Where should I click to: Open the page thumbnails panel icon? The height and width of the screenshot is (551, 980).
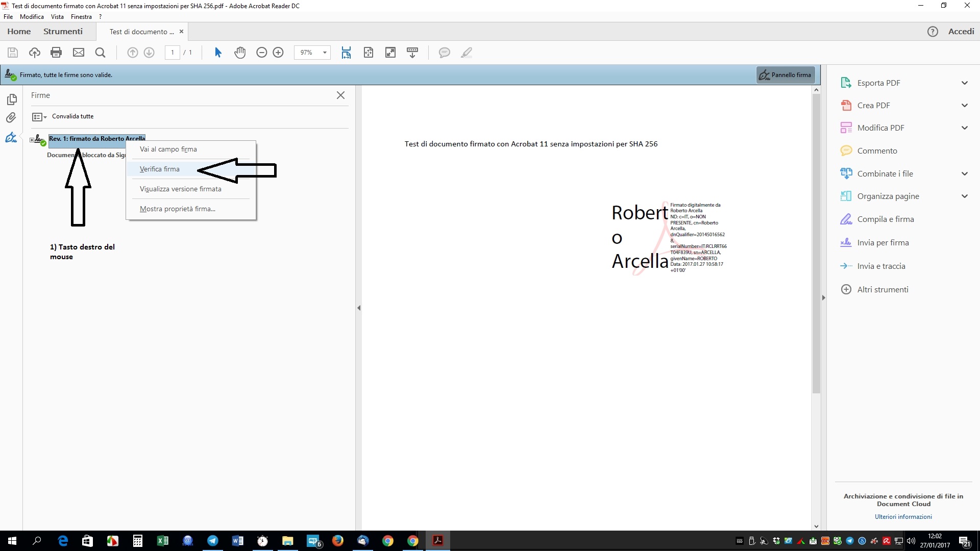(12, 99)
